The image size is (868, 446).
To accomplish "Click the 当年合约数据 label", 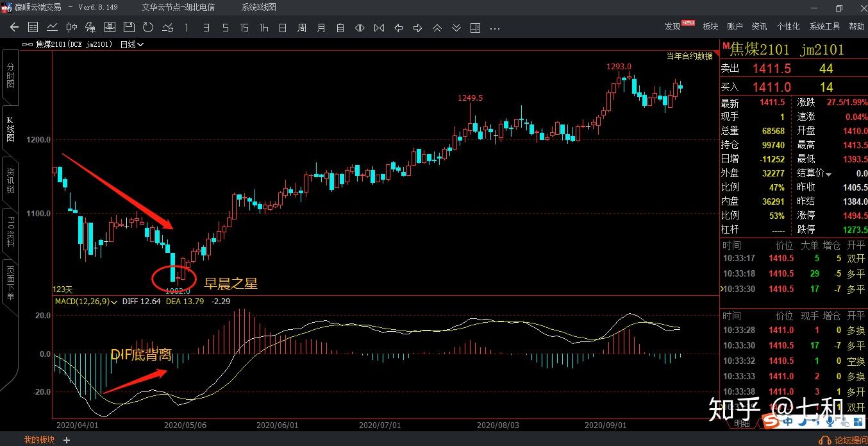I will point(689,56).
